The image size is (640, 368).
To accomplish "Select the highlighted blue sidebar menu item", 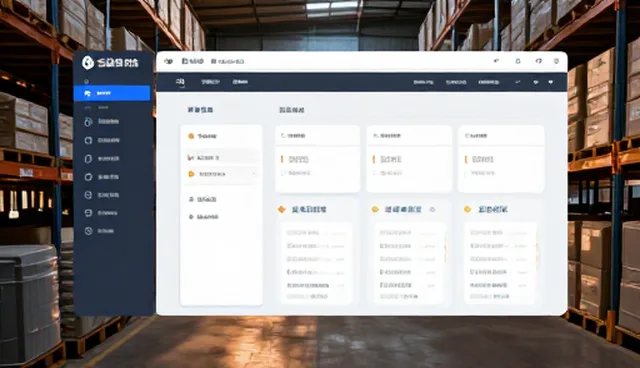I will (x=112, y=93).
